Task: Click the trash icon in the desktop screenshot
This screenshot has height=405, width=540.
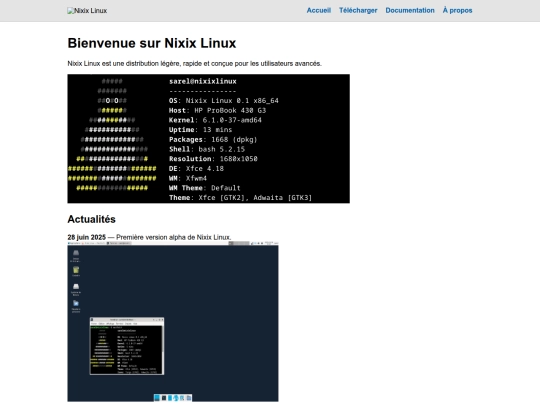Action: click(x=76, y=270)
